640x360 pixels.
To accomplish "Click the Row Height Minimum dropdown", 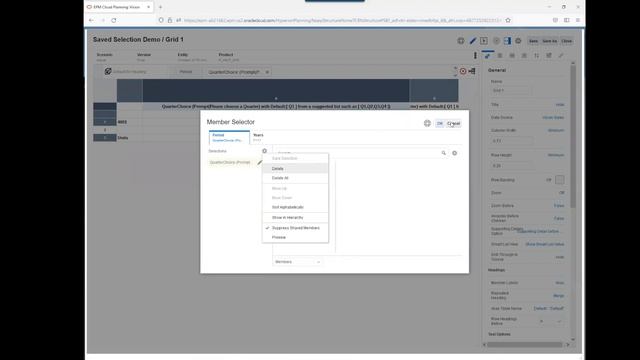I will point(556,155).
